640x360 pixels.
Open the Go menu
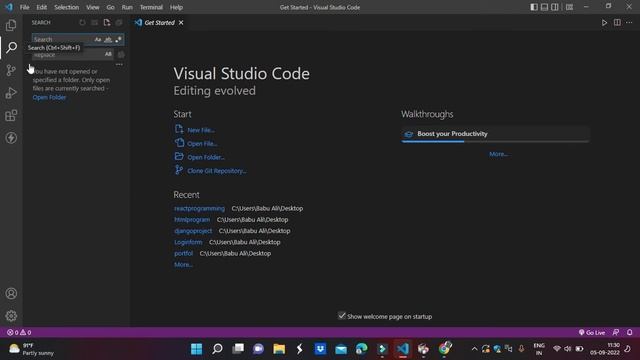pyautogui.click(x=111, y=7)
